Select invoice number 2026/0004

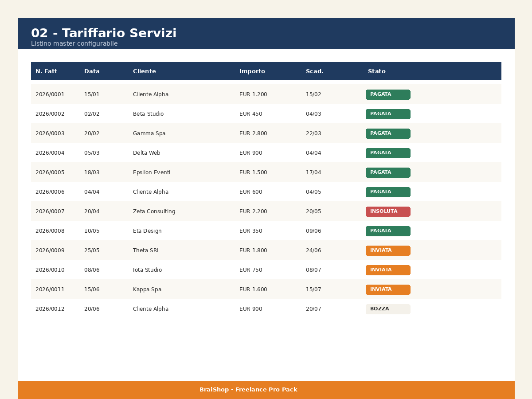click(50, 153)
